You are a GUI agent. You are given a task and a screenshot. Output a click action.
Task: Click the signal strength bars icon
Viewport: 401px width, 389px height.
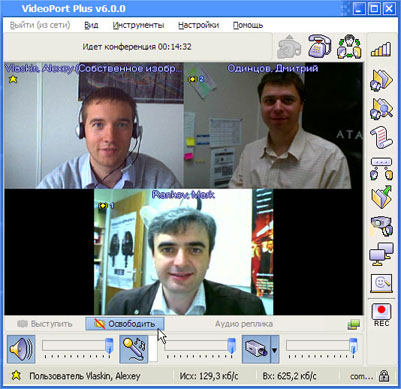coord(381,49)
